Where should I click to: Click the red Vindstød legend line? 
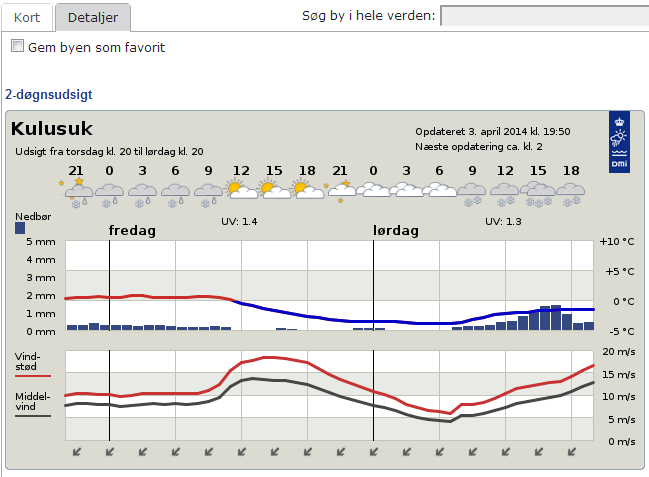coord(33,376)
